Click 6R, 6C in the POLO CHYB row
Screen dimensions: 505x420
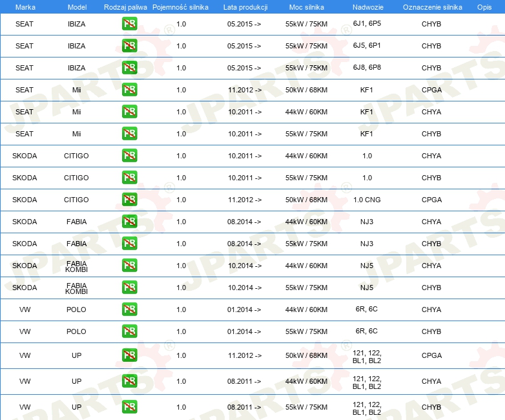[x=367, y=331]
